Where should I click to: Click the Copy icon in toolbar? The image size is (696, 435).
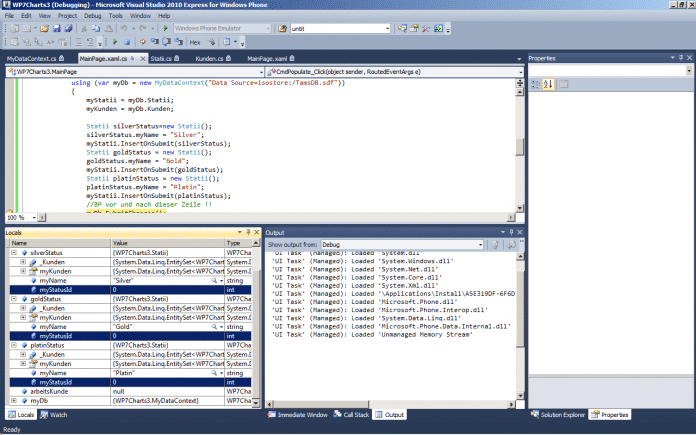coord(95,28)
